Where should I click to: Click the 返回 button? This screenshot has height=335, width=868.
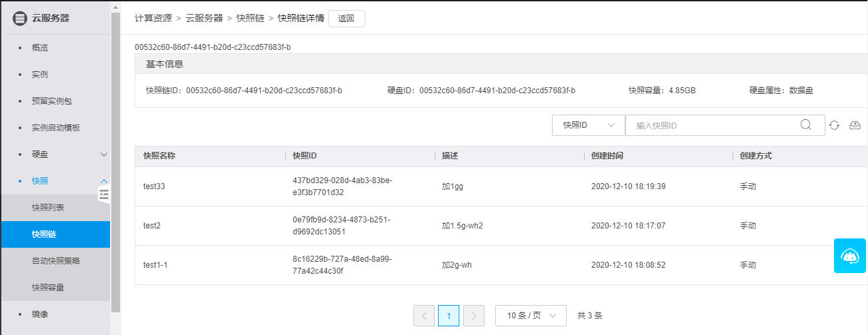point(346,19)
